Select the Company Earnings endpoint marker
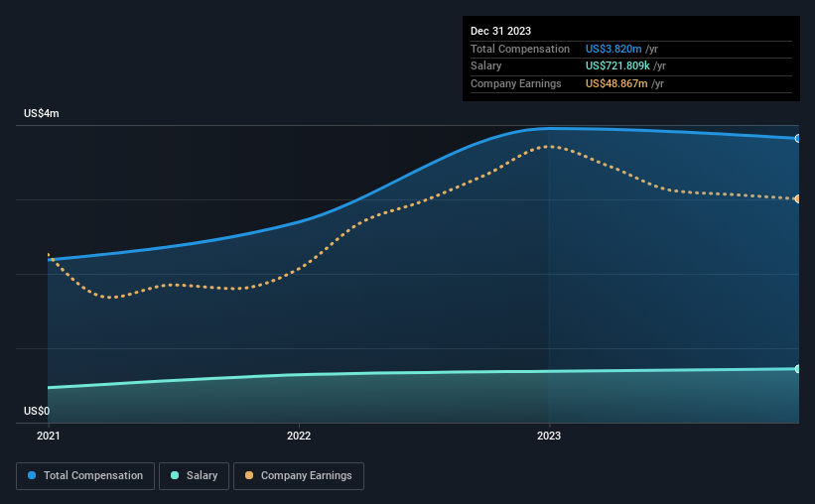This screenshot has height=504, width=815. tap(798, 198)
